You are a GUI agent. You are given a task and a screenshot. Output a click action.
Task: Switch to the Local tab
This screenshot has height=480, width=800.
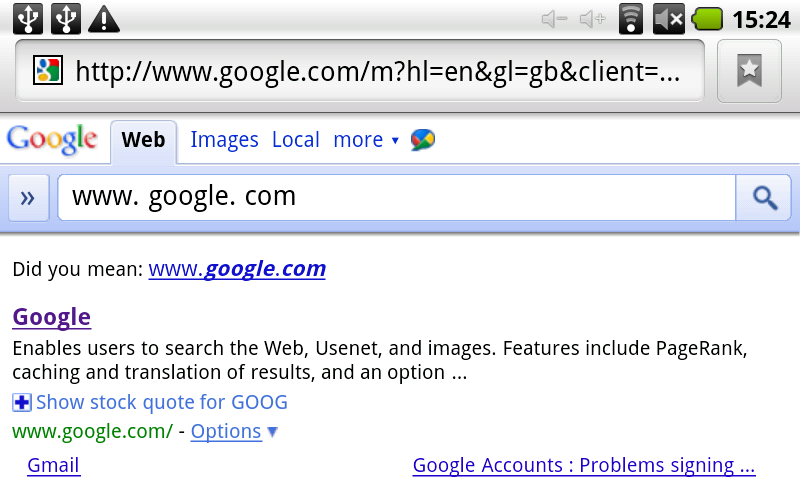296,140
